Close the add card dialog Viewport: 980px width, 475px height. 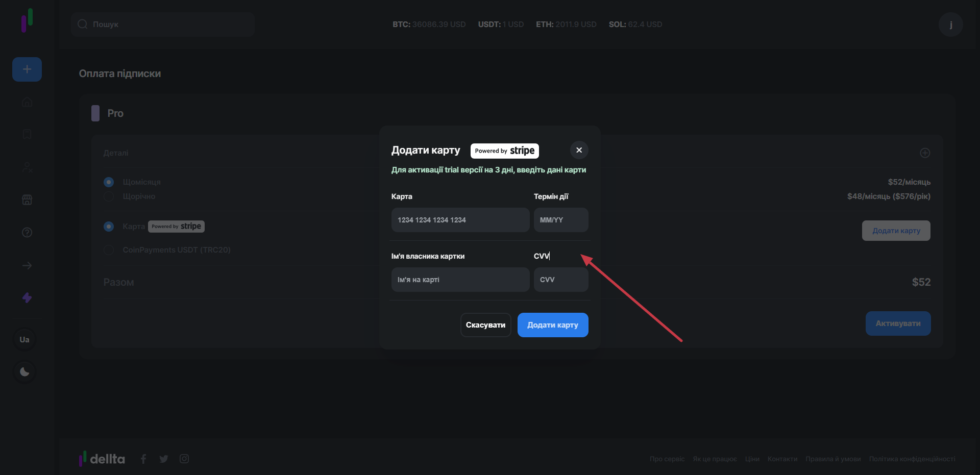pos(579,151)
